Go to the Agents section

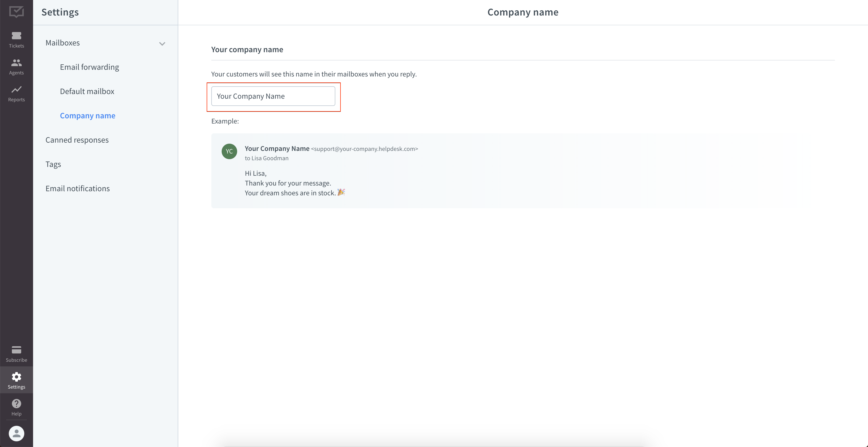click(x=16, y=67)
